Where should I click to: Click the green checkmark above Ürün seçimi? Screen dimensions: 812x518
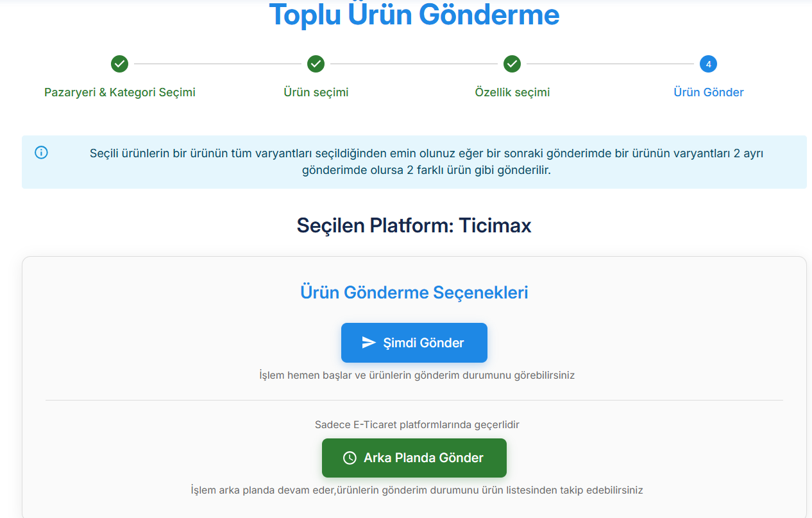316,64
